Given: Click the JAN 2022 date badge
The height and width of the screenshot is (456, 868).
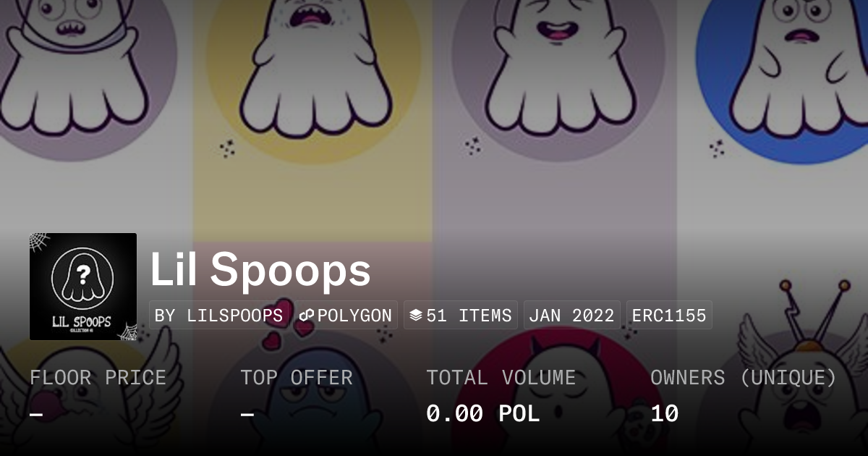Looking at the screenshot, I should click(571, 316).
